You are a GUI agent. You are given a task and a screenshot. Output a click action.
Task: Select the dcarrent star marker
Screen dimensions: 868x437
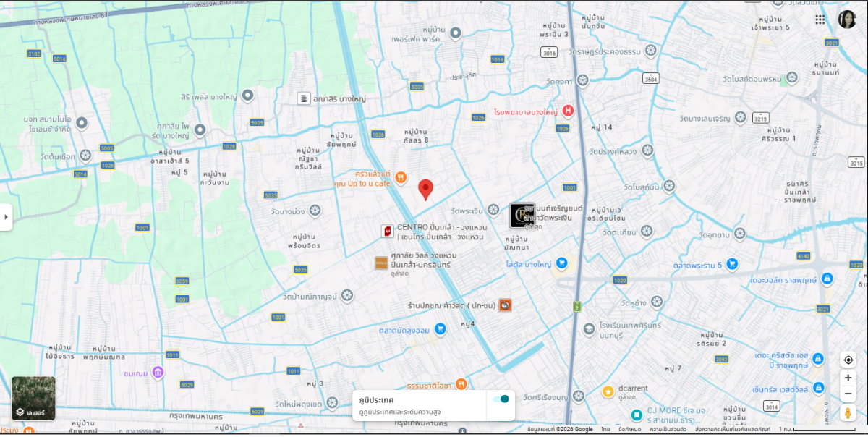(x=608, y=391)
